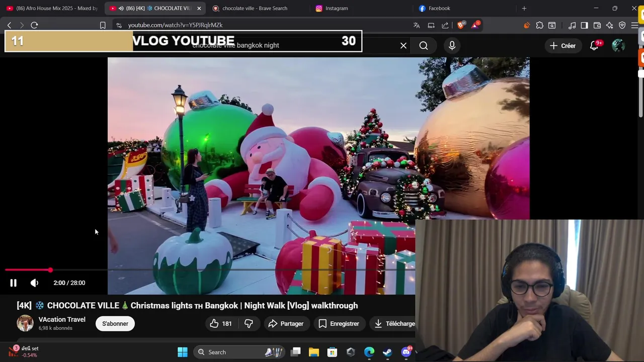Open the Leo AI sparkle icon
644x362 pixels.
610,25
